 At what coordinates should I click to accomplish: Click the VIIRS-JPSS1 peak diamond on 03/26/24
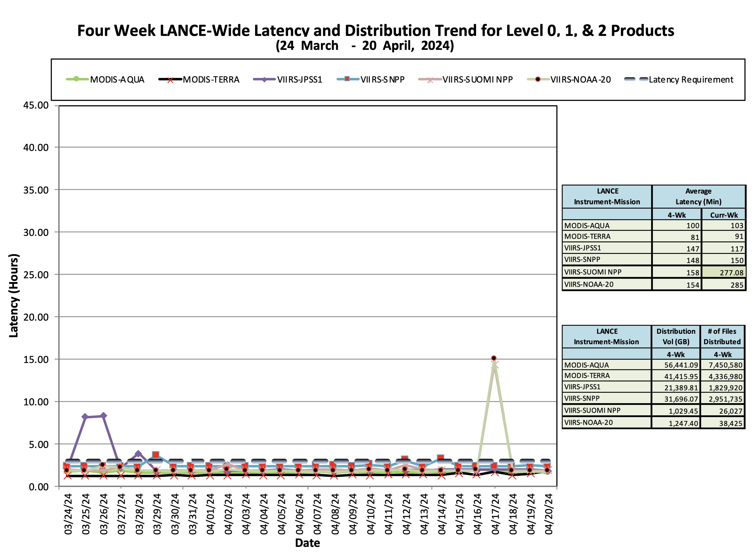tap(104, 416)
